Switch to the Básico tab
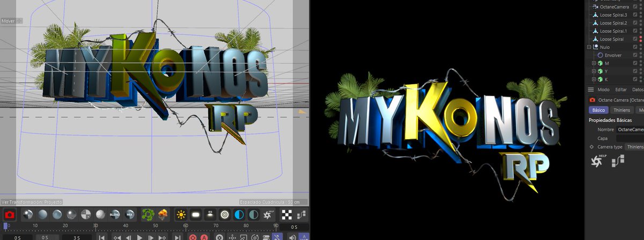The image size is (644, 240). 598,110
